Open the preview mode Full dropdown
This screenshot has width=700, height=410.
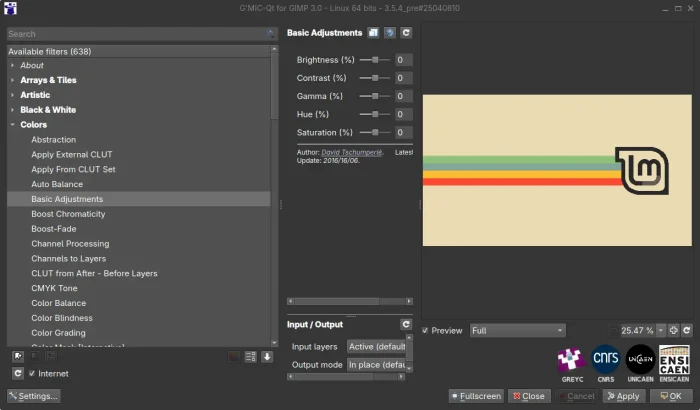pyautogui.click(x=517, y=331)
